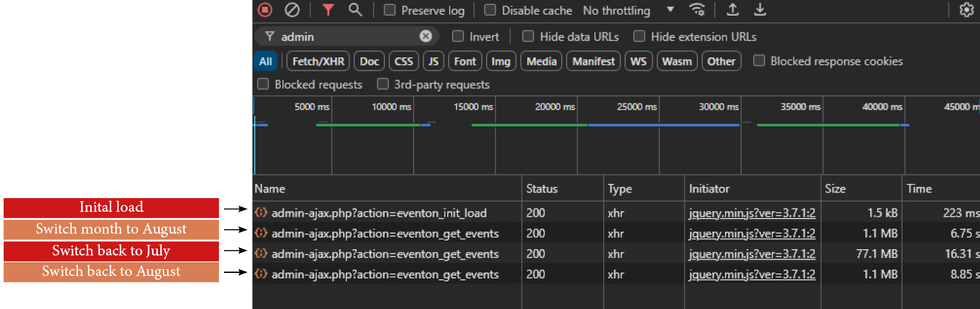980x309 pixels.
Task: Tick the Invert checkbox
Action: pyautogui.click(x=458, y=36)
